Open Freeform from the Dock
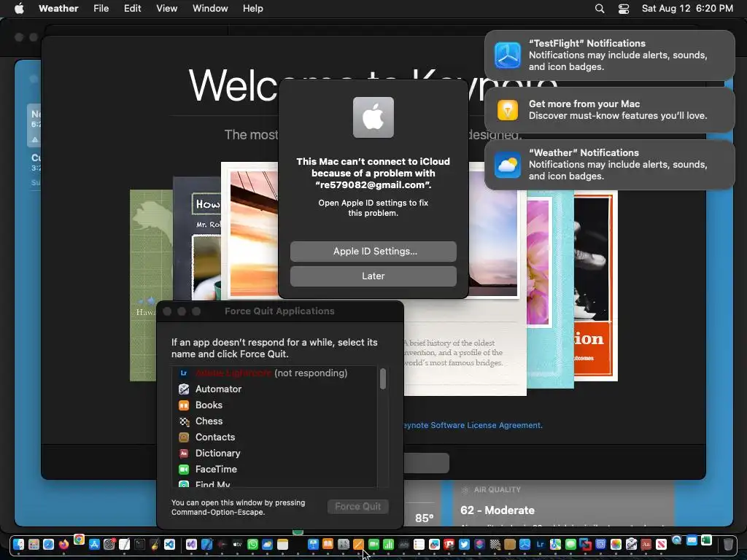 point(434,544)
